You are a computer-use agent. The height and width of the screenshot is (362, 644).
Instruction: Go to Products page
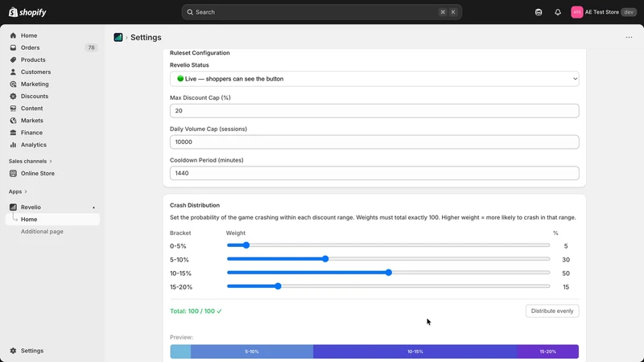click(33, 60)
